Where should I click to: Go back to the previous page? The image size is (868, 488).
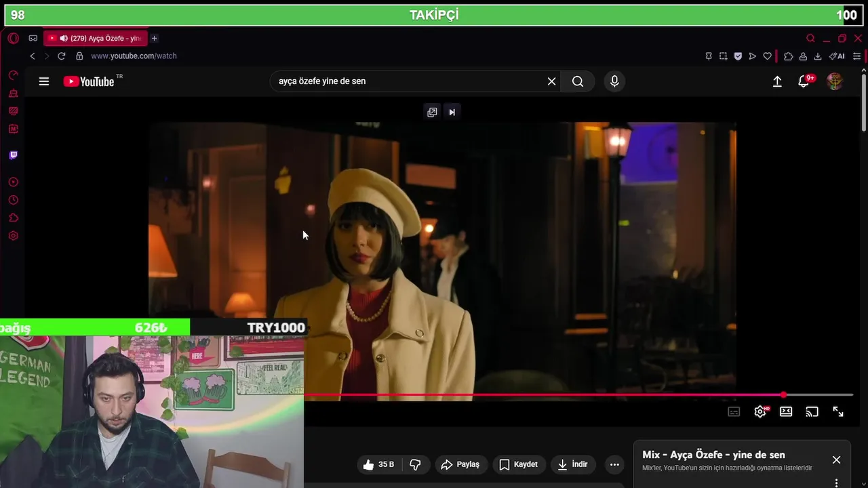pyautogui.click(x=32, y=56)
